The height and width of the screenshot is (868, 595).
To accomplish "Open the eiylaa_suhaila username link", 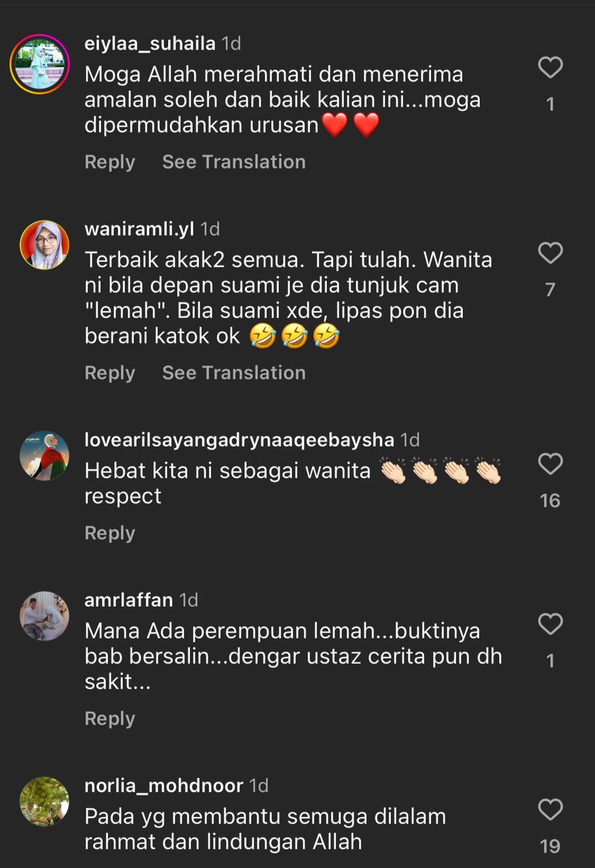I will [x=150, y=44].
